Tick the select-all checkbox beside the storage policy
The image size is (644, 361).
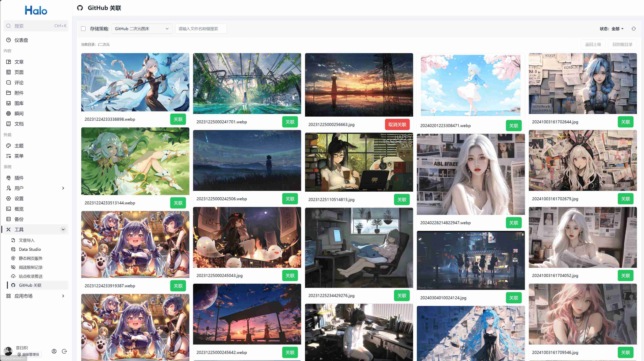[84, 29]
